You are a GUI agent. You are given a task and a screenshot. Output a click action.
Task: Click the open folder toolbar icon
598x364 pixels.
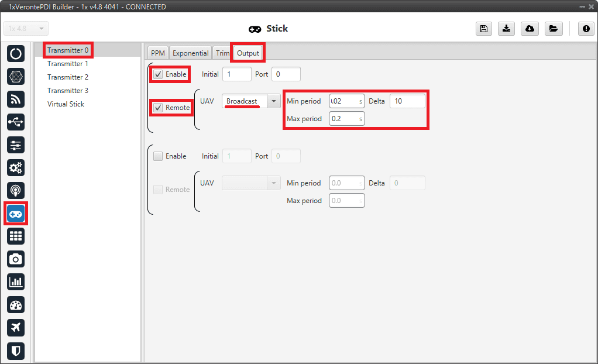coord(553,29)
